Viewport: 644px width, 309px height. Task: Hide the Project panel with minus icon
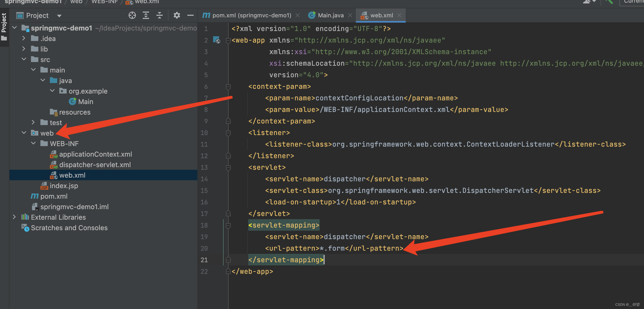(x=191, y=16)
